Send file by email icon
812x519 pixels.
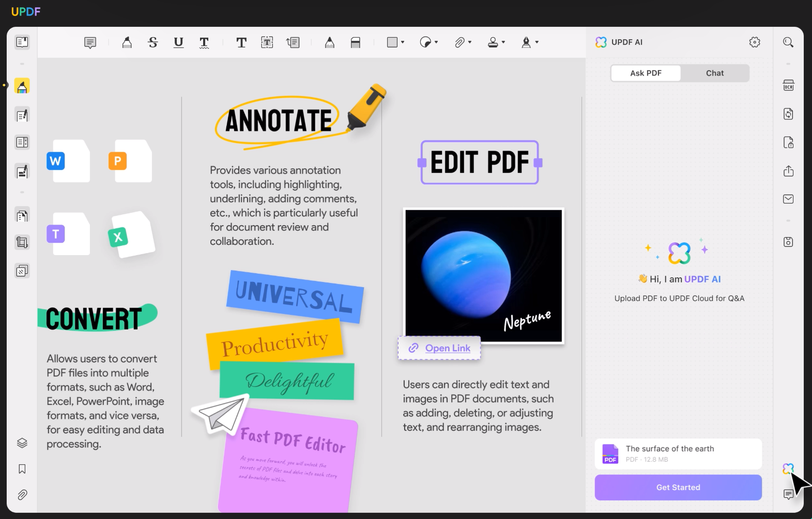[x=788, y=199]
